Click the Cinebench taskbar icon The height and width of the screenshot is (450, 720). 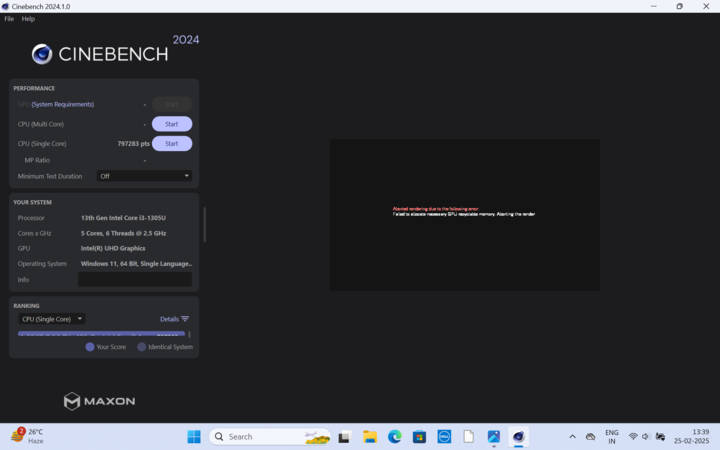click(x=519, y=437)
